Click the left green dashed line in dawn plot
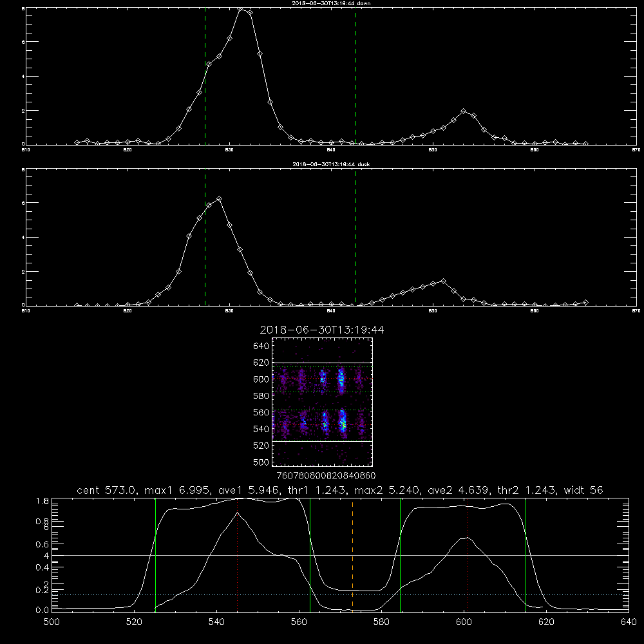This screenshot has height=644, width=644. pos(205,77)
